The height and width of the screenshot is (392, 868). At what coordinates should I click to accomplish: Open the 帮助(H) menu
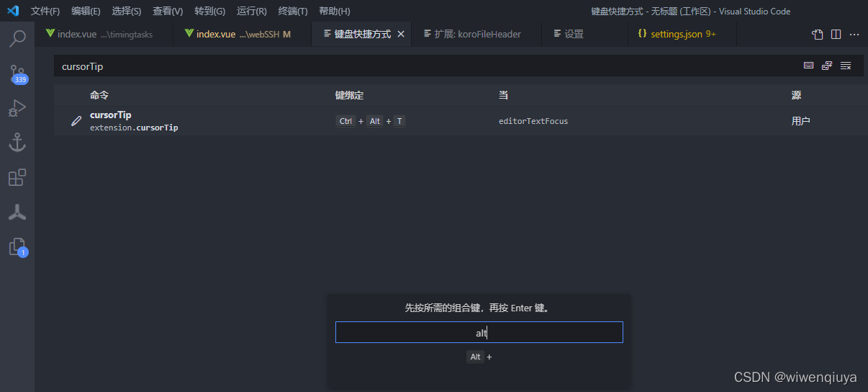pos(334,11)
